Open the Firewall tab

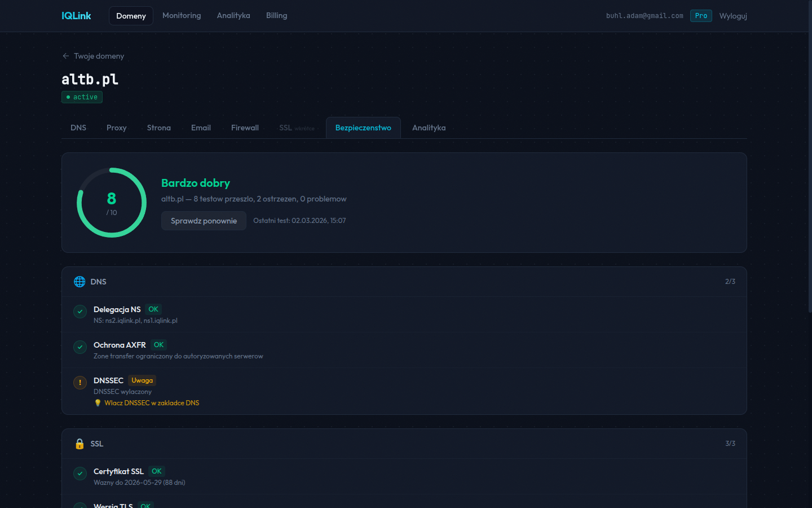[245, 128]
